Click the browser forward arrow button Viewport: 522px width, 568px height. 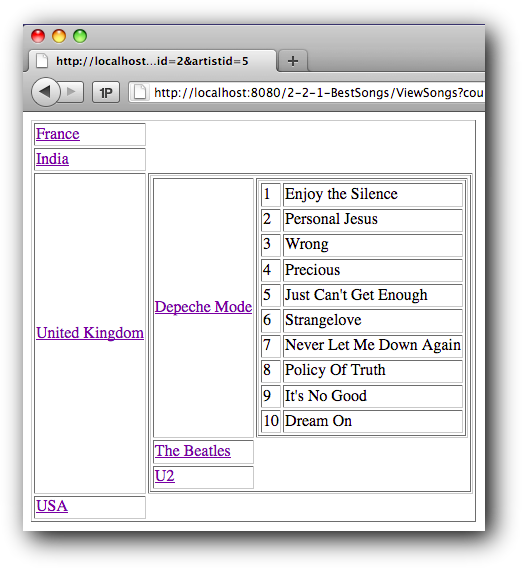tap(72, 92)
